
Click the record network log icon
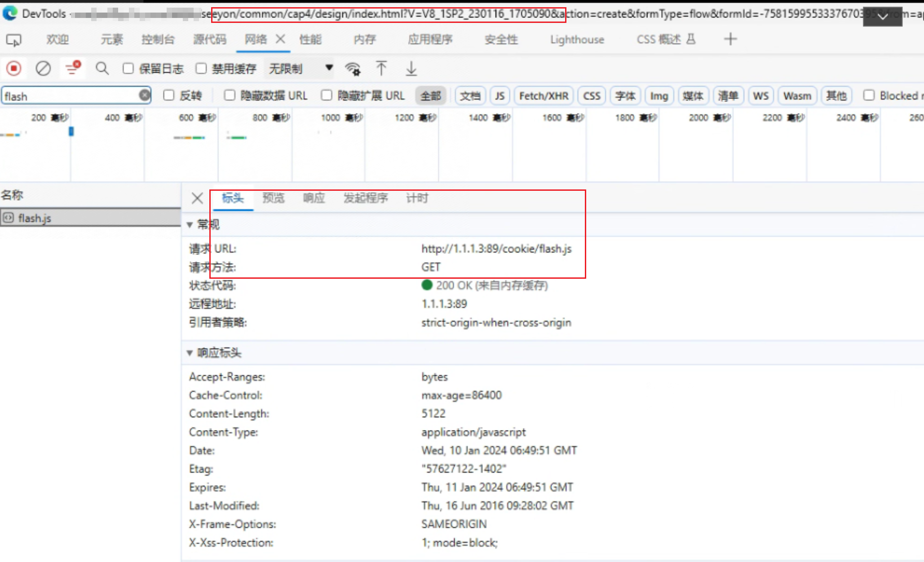click(x=14, y=69)
